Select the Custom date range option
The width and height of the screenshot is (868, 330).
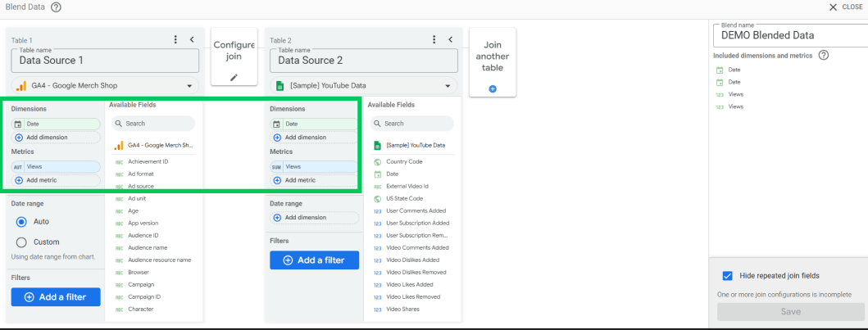point(22,242)
